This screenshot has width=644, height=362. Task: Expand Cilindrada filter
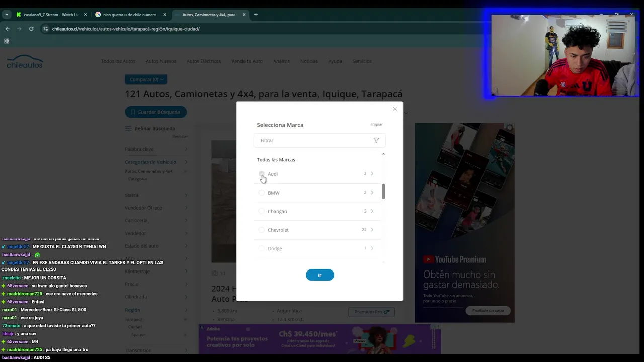tap(156, 297)
